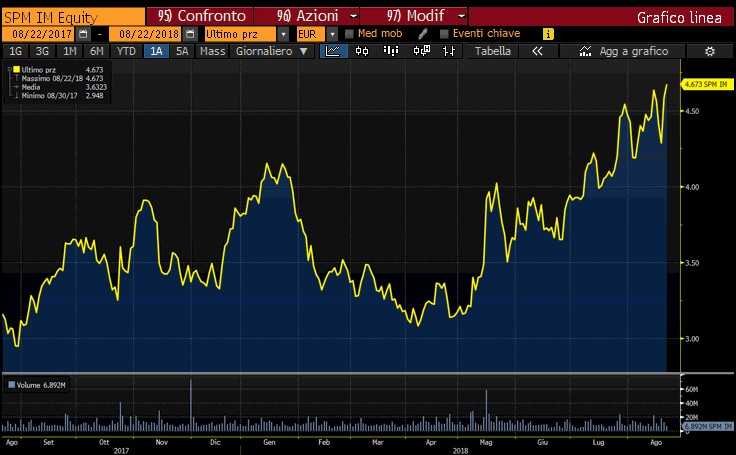Click the EUR currency field
The image size is (736, 455).
[x=311, y=34]
